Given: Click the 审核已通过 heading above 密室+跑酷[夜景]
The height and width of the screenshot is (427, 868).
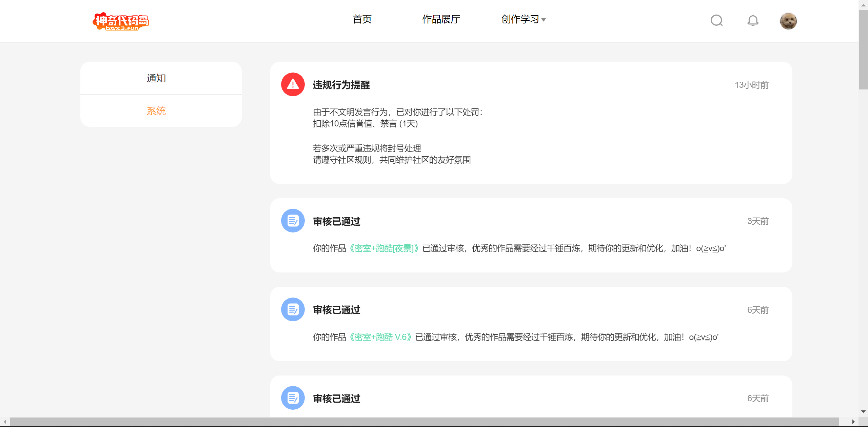Looking at the screenshot, I should coord(336,221).
